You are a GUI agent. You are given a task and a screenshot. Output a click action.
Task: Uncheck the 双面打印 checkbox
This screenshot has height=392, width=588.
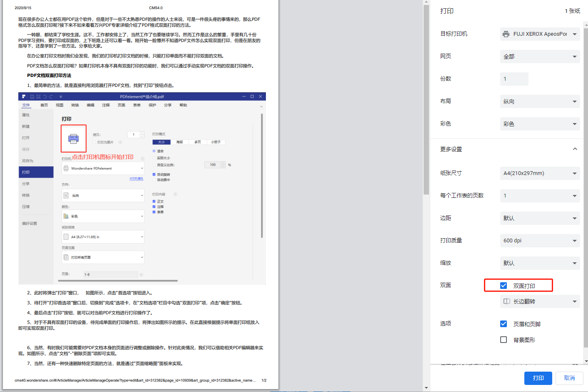pos(504,285)
